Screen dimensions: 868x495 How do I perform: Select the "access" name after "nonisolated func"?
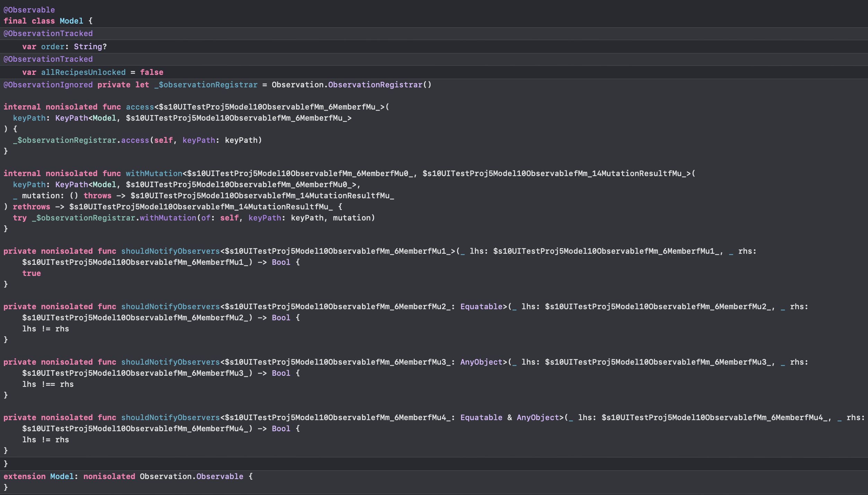coord(140,107)
